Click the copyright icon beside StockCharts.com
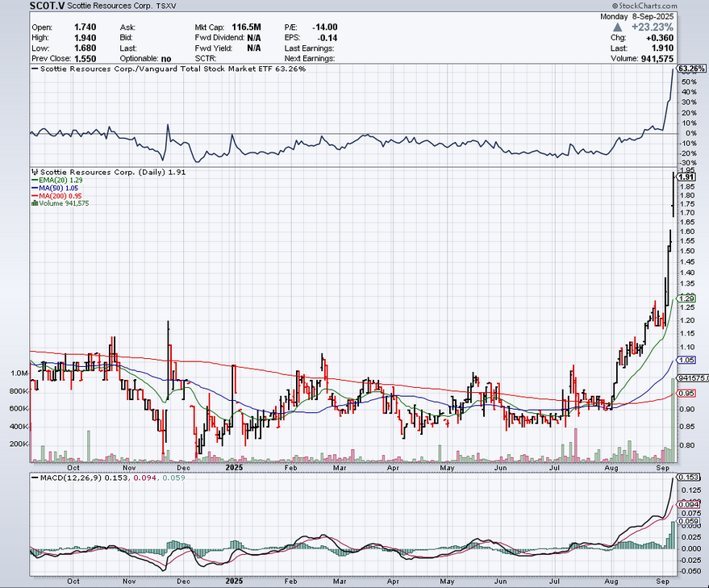Image resolution: width=709 pixels, height=588 pixels. point(634,6)
